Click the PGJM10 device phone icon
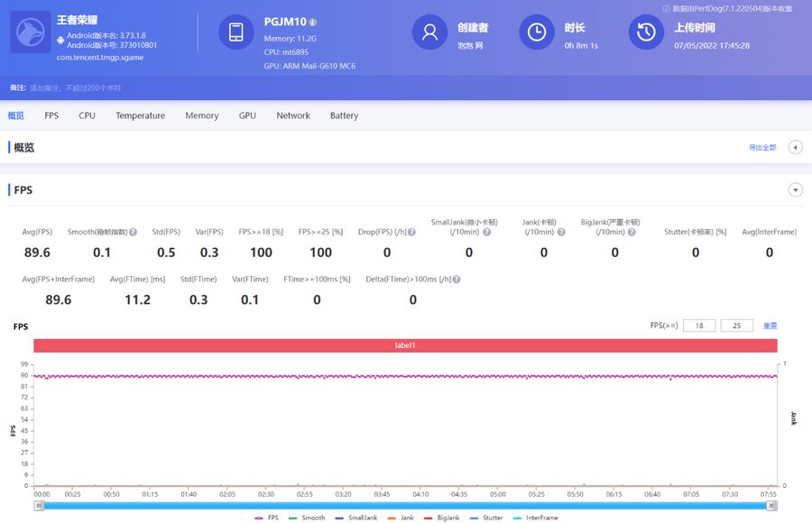Image resolution: width=812 pixels, height=523 pixels. click(235, 32)
